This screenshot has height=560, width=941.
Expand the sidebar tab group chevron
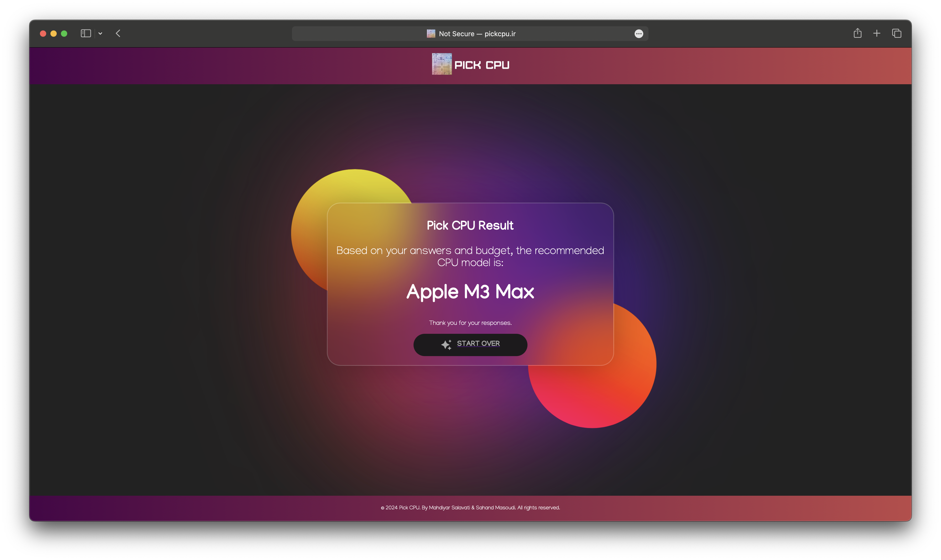pos(100,34)
